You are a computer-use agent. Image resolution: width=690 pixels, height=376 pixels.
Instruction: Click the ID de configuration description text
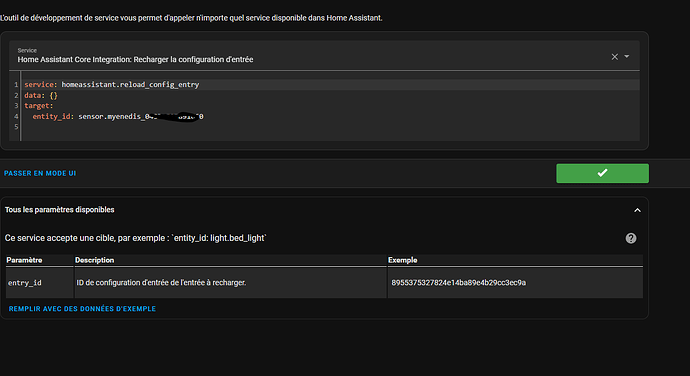click(x=161, y=283)
